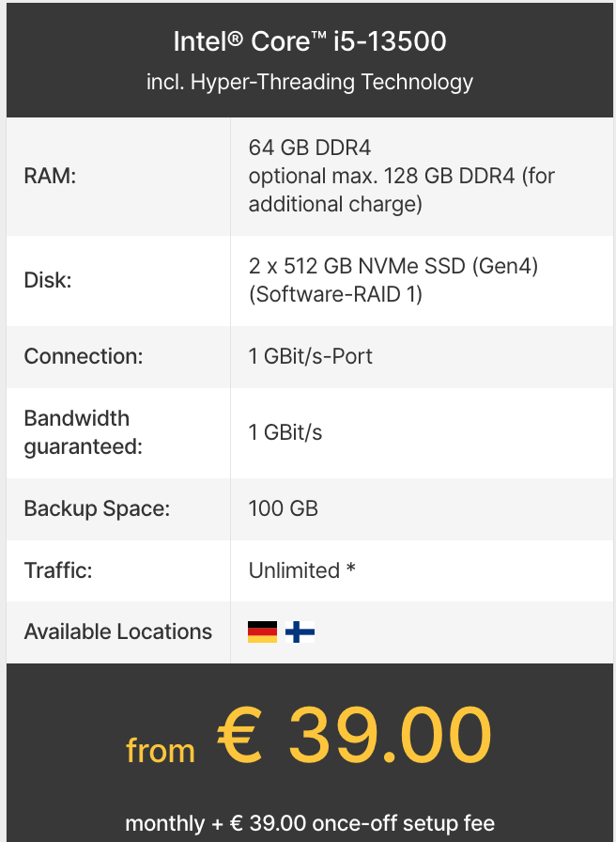Click the 'from' label beside the price
Screen dimensions: 616x842
point(160,750)
